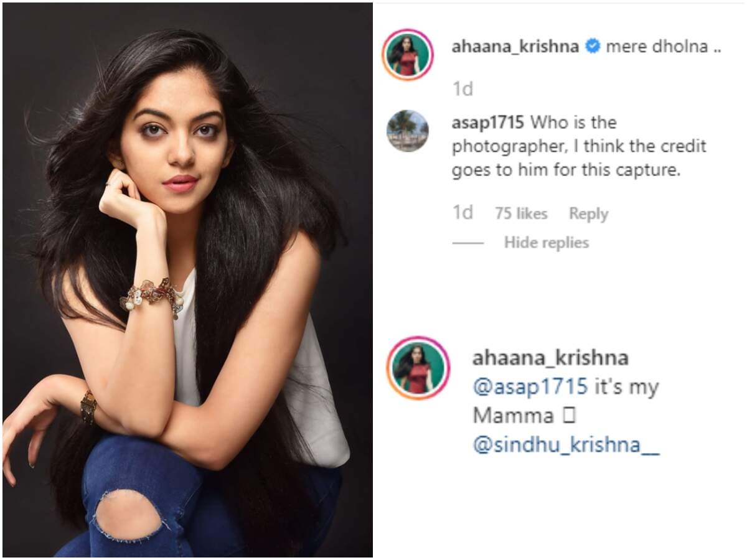Reply to asap1715's comment

click(588, 214)
